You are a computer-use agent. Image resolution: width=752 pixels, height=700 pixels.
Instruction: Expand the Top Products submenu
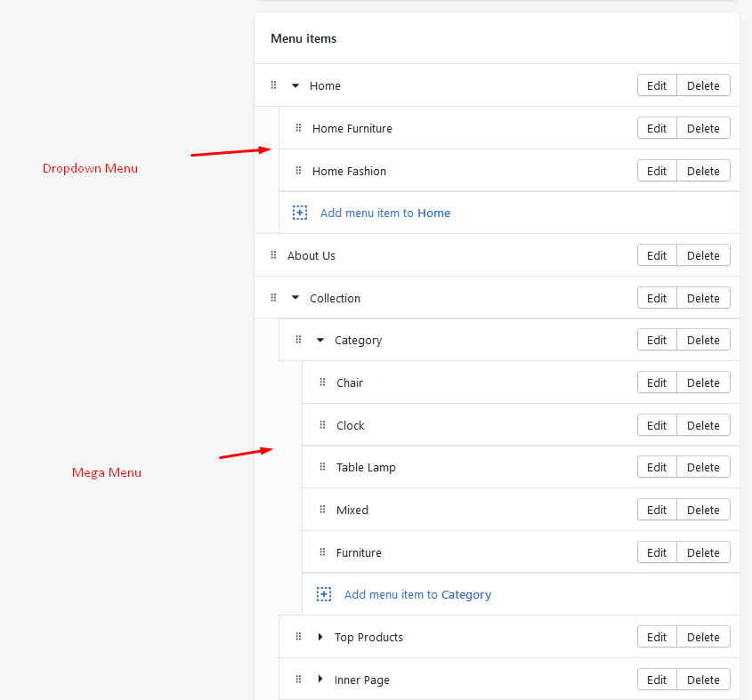point(320,637)
